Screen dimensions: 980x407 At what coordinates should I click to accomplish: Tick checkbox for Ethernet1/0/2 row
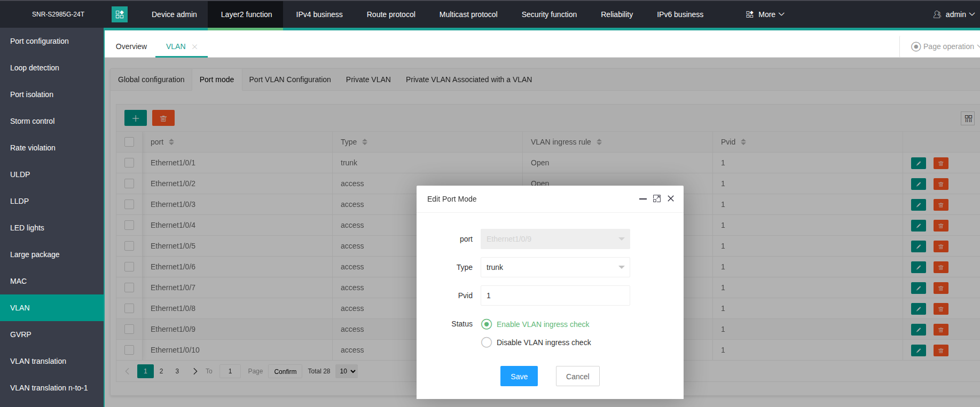point(129,183)
